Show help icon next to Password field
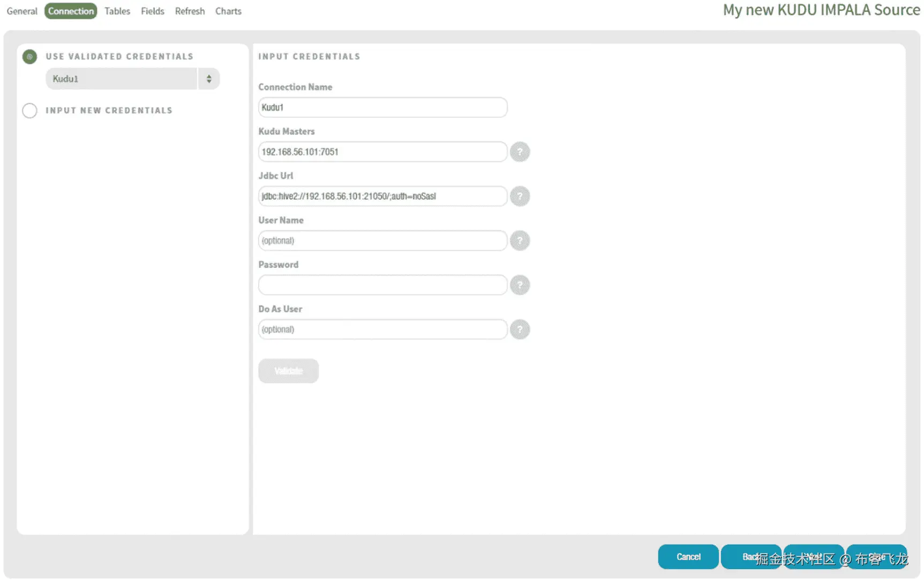This screenshot has width=924, height=582. [520, 285]
